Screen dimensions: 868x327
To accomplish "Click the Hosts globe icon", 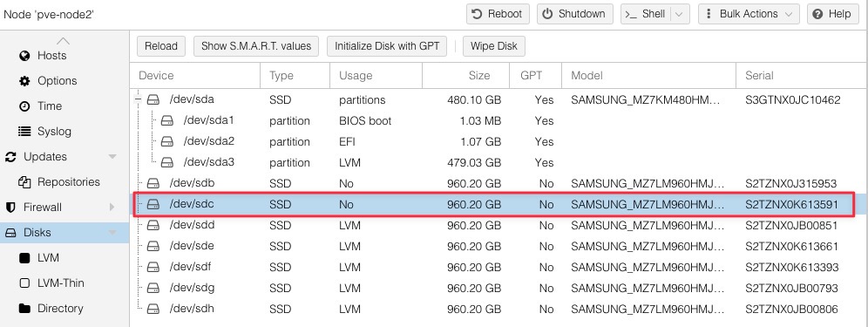I will pos(24,56).
